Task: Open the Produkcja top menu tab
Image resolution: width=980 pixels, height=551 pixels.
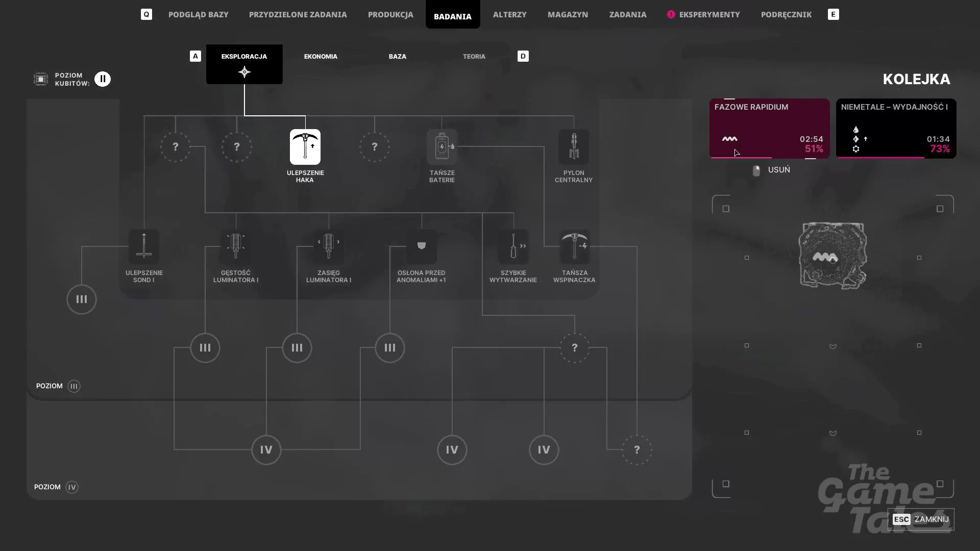Action: (x=390, y=14)
